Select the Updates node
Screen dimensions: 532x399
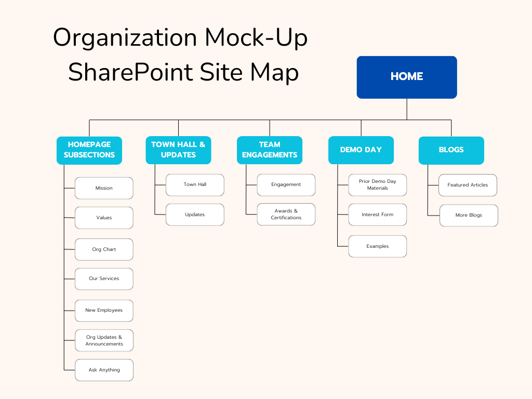195,215
